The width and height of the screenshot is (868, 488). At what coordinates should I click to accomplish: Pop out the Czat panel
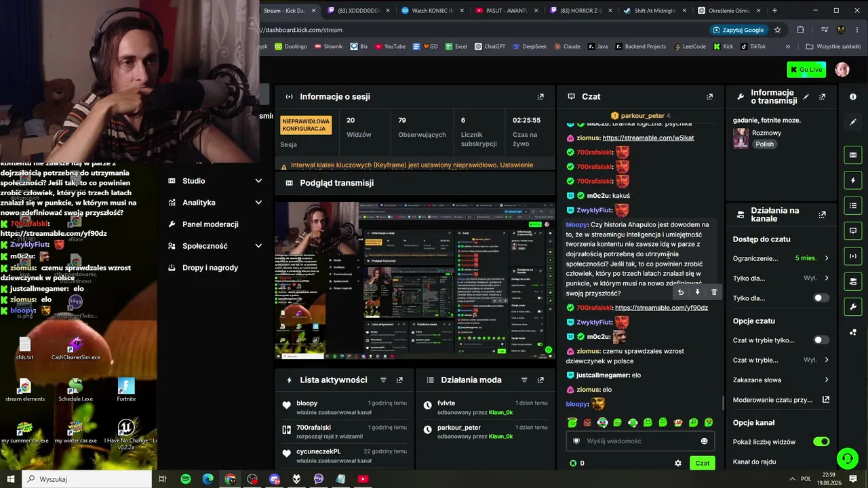click(x=710, y=97)
